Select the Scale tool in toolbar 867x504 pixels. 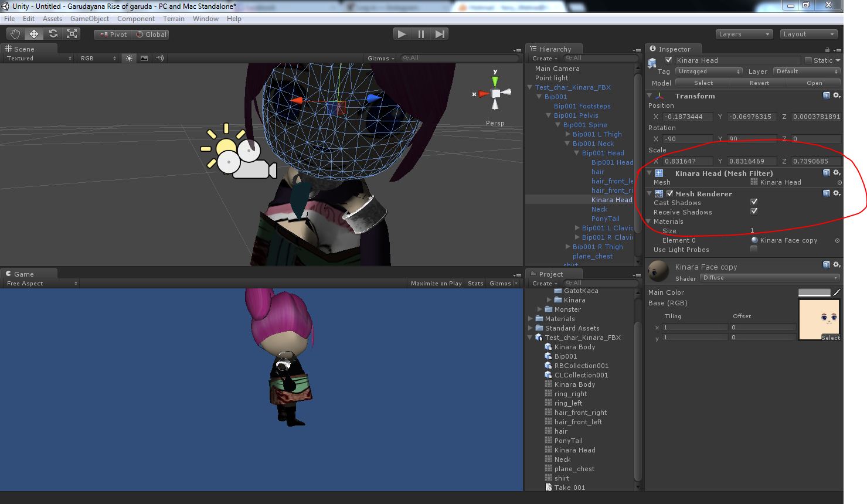coord(72,34)
